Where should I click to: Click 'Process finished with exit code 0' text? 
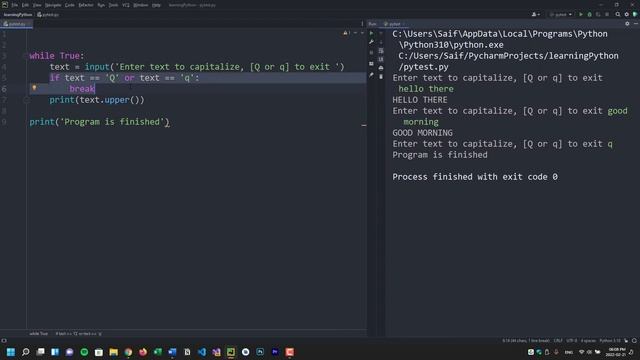(x=475, y=177)
